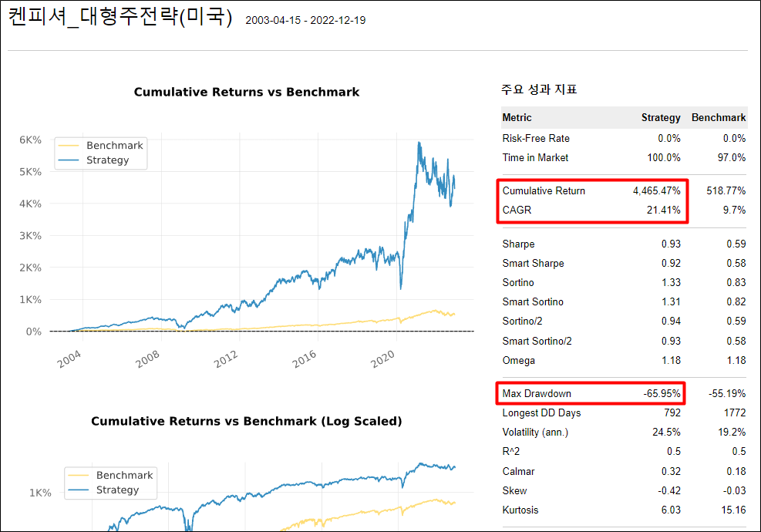Click the Sharpe row label

pos(518,244)
